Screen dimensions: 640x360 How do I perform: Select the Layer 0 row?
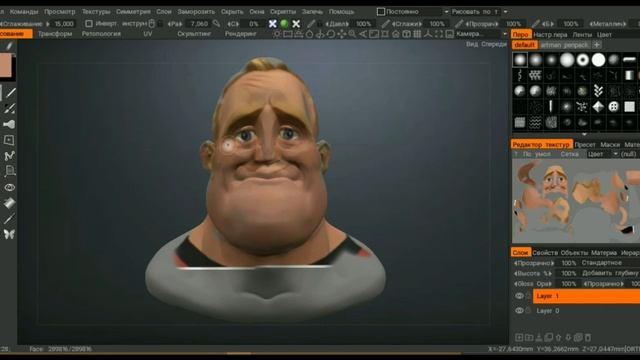(x=586, y=311)
